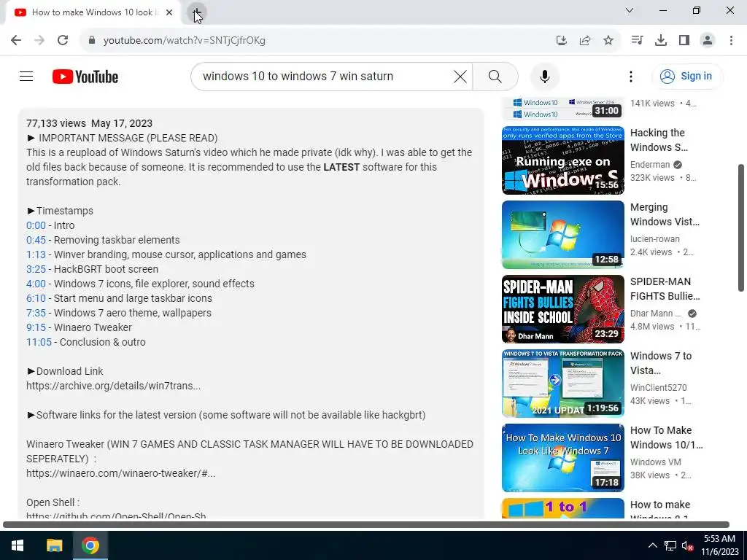Image resolution: width=747 pixels, height=560 pixels.
Task: Click the vertical page scrollbar
Action: pos(741,227)
